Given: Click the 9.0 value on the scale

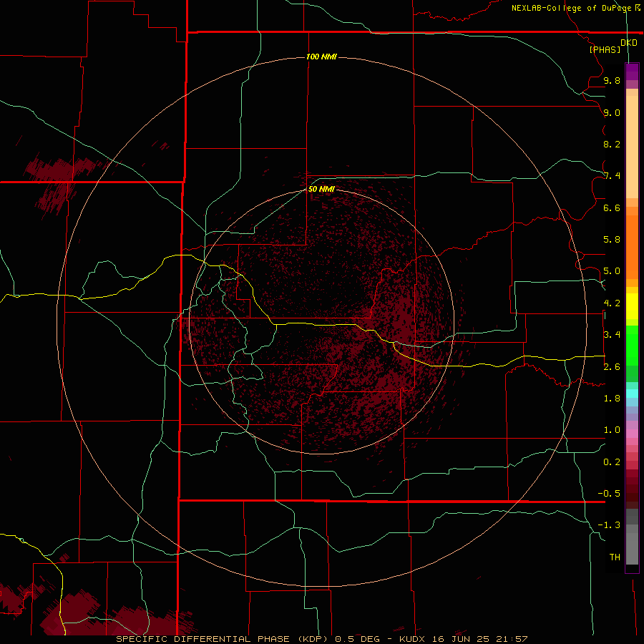Looking at the screenshot, I should 612,112.
